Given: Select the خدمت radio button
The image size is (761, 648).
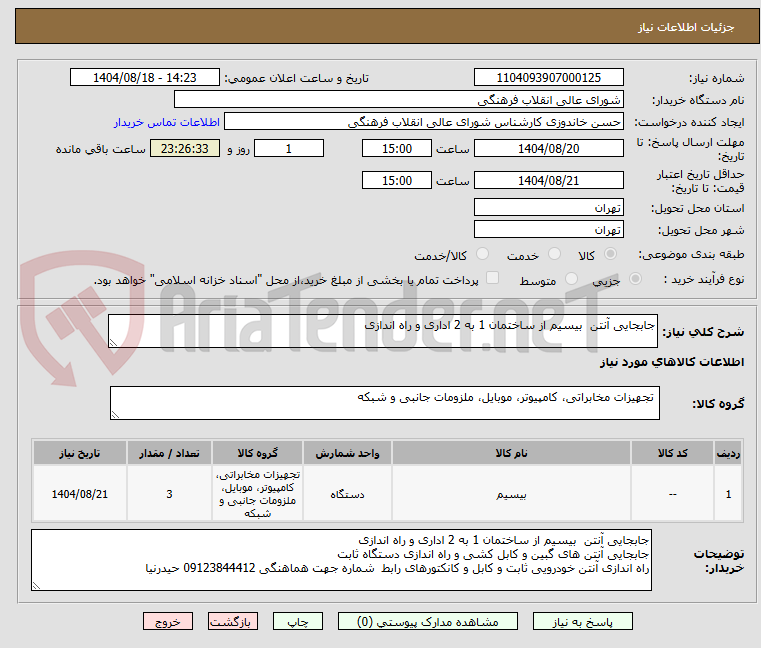Looking at the screenshot, I should pyautogui.click(x=554, y=254).
